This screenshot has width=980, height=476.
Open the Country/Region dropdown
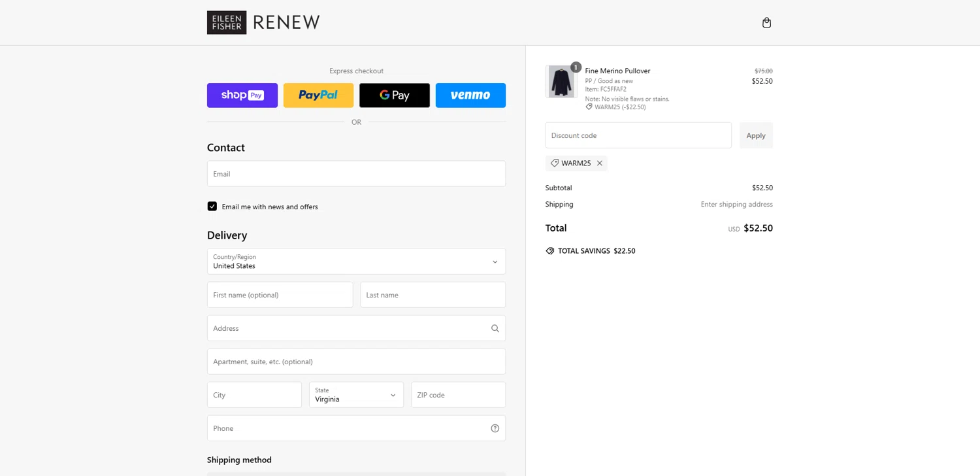coord(356,262)
